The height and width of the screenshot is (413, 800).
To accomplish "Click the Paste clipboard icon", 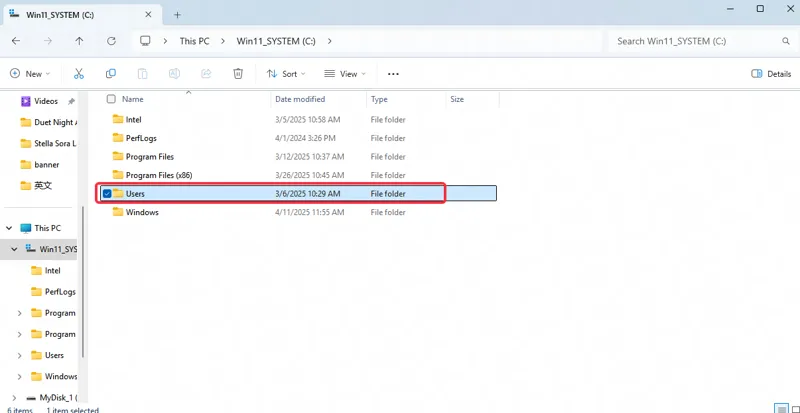I will 142,74.
